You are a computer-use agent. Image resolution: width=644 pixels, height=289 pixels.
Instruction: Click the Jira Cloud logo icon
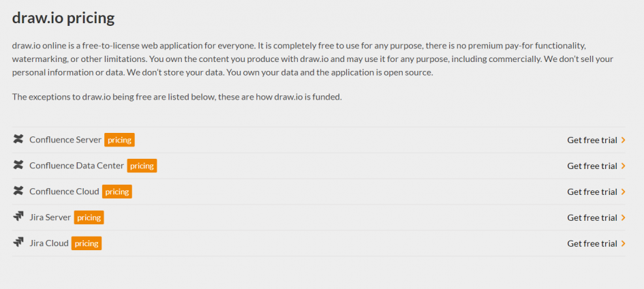coord(18,242)
